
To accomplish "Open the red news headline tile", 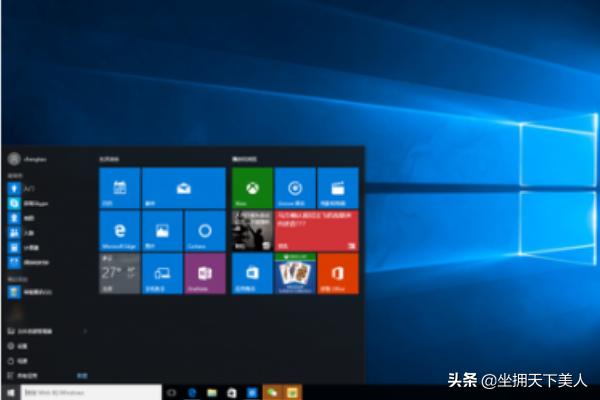I will tap(316, 231).
